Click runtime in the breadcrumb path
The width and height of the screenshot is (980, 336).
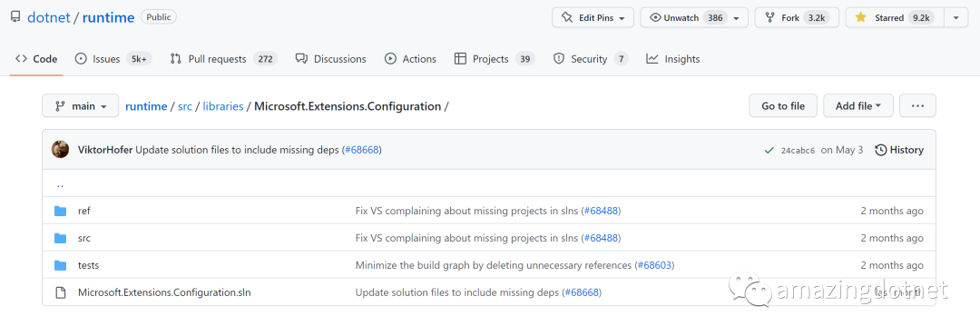tap(146, 106)
